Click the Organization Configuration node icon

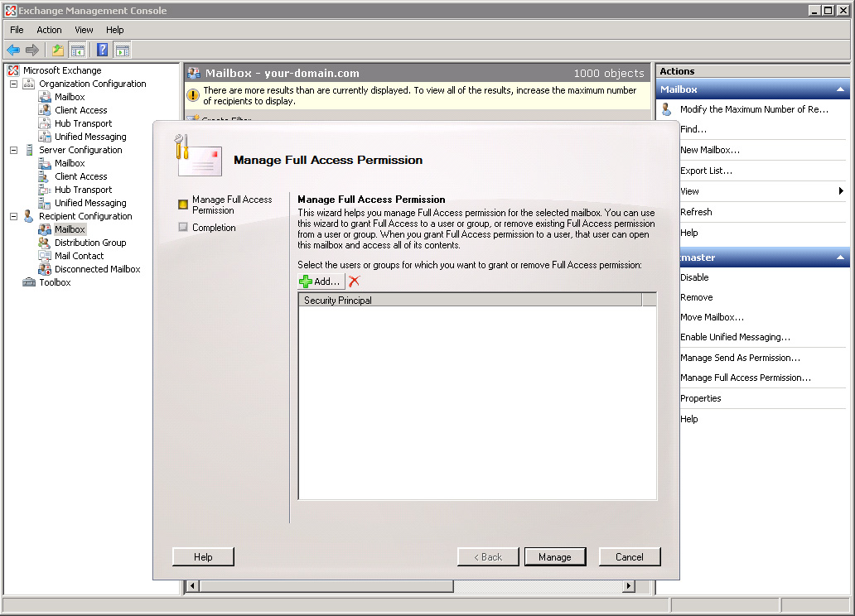[x=28, y=84]
